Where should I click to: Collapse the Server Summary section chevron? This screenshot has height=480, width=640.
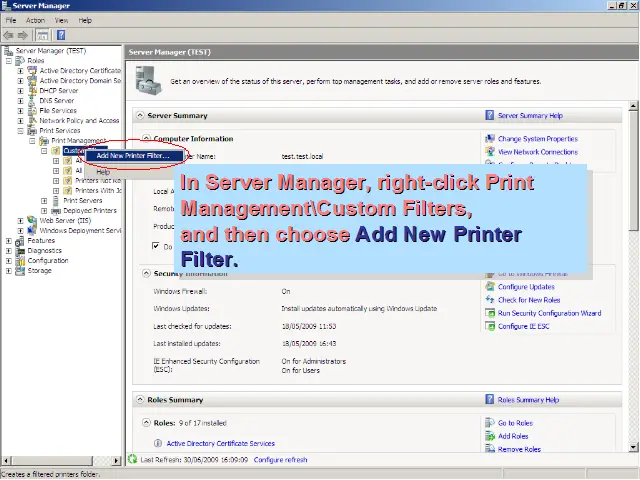pos(140,115)
